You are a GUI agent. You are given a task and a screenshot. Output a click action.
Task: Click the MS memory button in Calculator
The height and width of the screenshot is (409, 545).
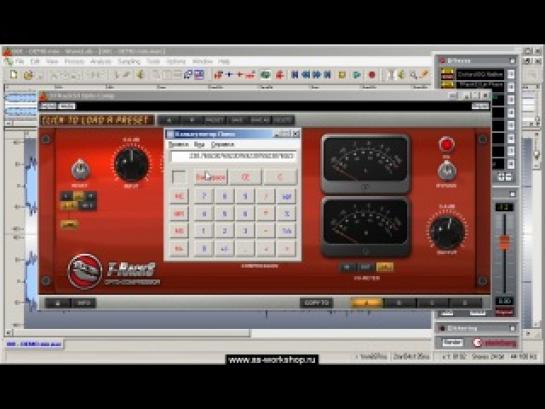pyautogui.click(x=179, y=231)
